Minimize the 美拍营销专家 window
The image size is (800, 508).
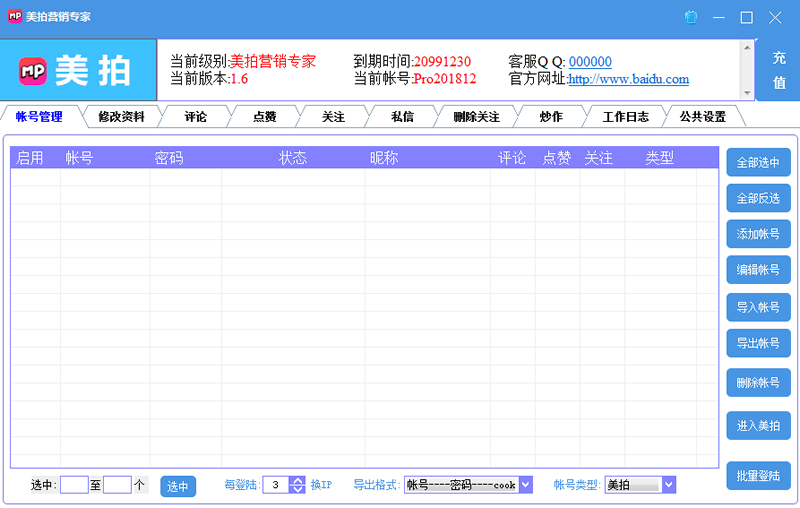(x=719, y=17)
